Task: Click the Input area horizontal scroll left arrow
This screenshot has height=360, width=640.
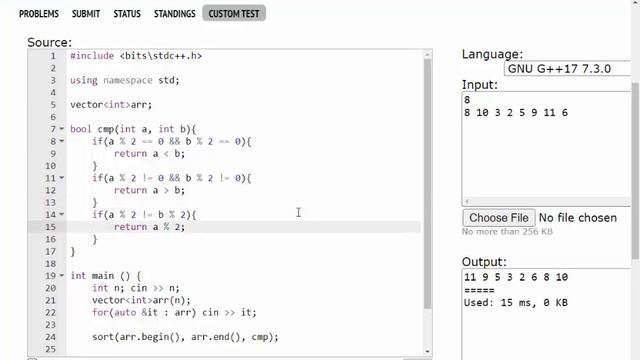Action: (467, 201)
